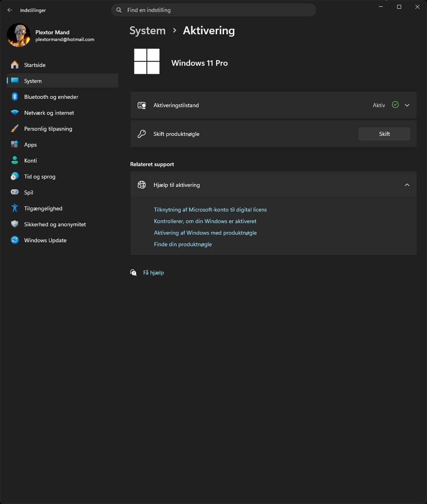
Task: Click the back arrow in Indstillinger
Action: [10, 10]
